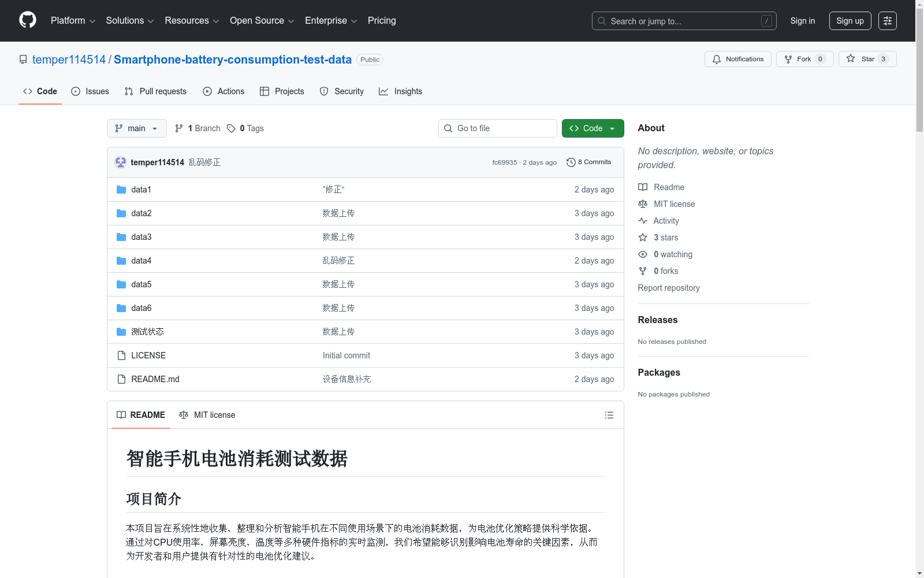Click the repository book icon beside temper114514
The height and width of the screenshot is (578, 924).
pyautogui.click(x=23, y=60)
